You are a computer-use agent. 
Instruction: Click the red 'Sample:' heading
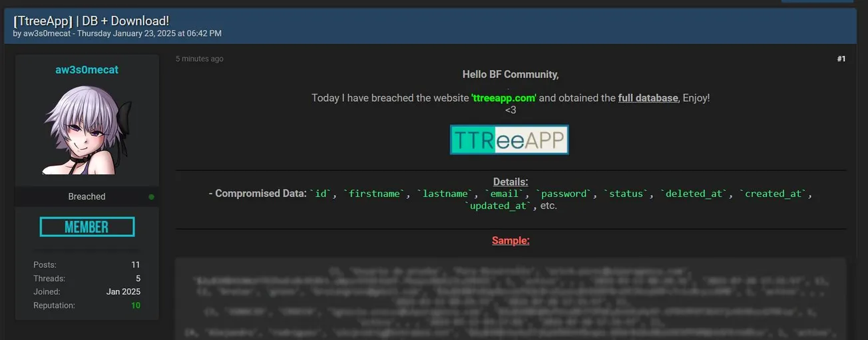tap(511, 241)
